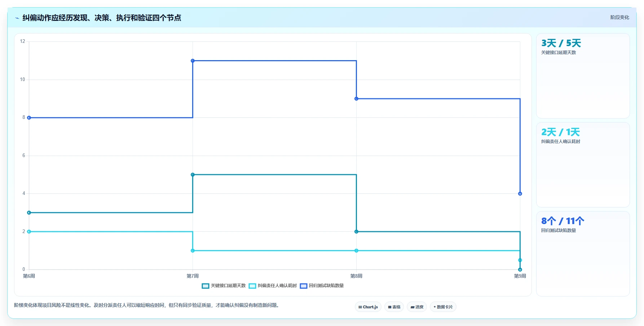Viewport: 644px width, 326px height.
Task: Select the 纠偏责任人确认耗时 point at 第7周 (1)
Action: tap(193, 251)
